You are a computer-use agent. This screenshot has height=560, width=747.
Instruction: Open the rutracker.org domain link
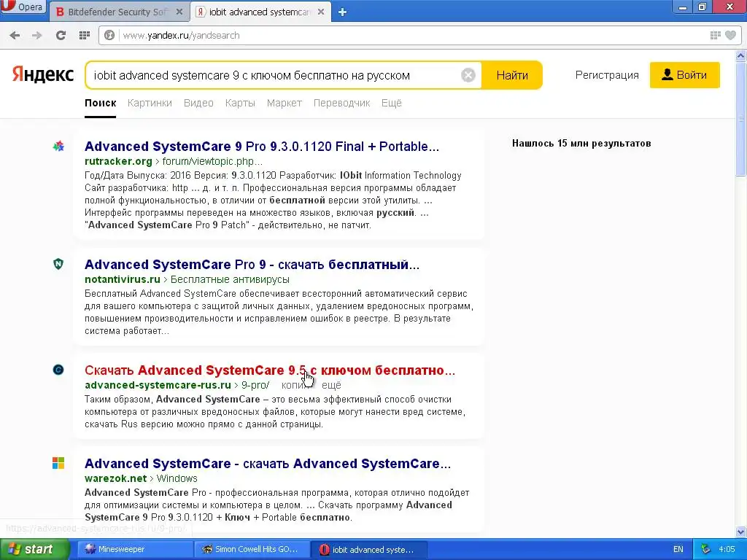[118, 161]
